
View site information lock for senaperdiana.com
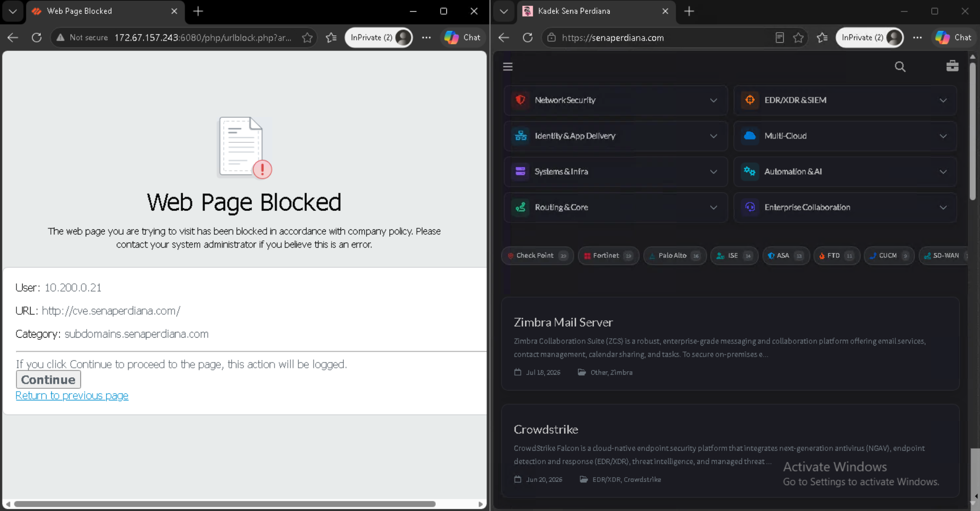(x=552, y=38)
